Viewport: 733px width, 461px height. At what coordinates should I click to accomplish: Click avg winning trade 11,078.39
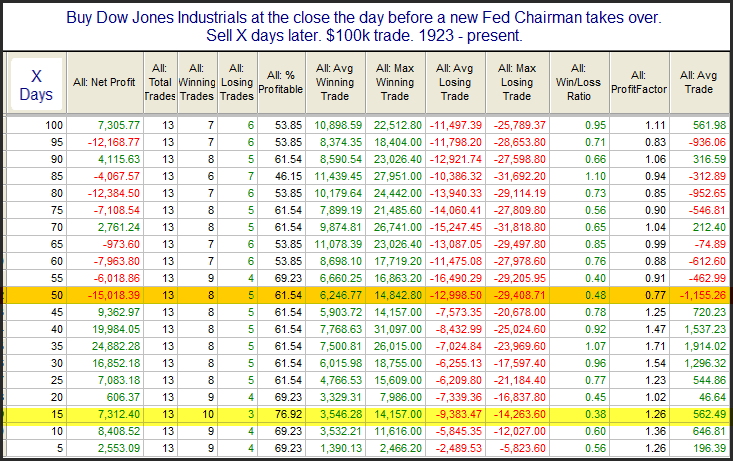tap(338, 244)
